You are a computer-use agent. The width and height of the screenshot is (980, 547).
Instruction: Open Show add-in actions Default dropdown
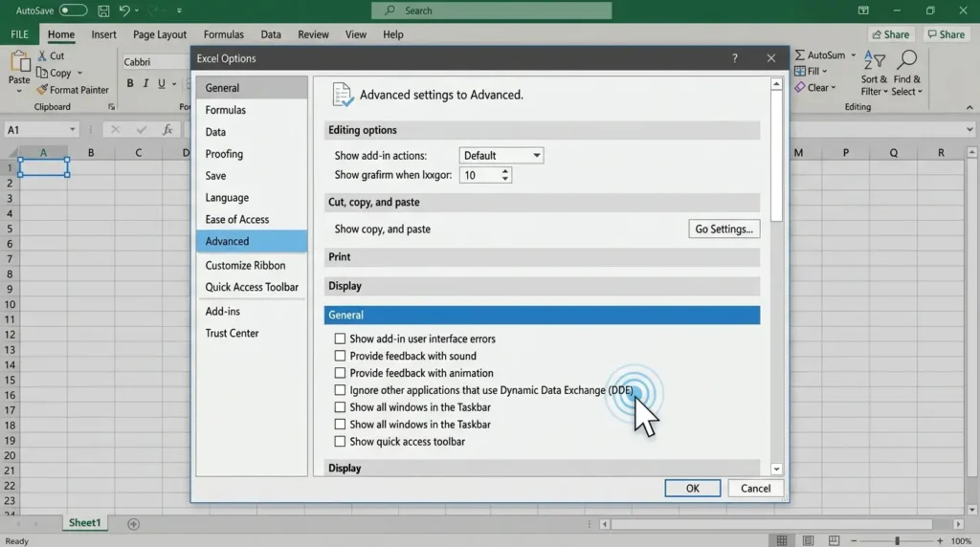501,156
